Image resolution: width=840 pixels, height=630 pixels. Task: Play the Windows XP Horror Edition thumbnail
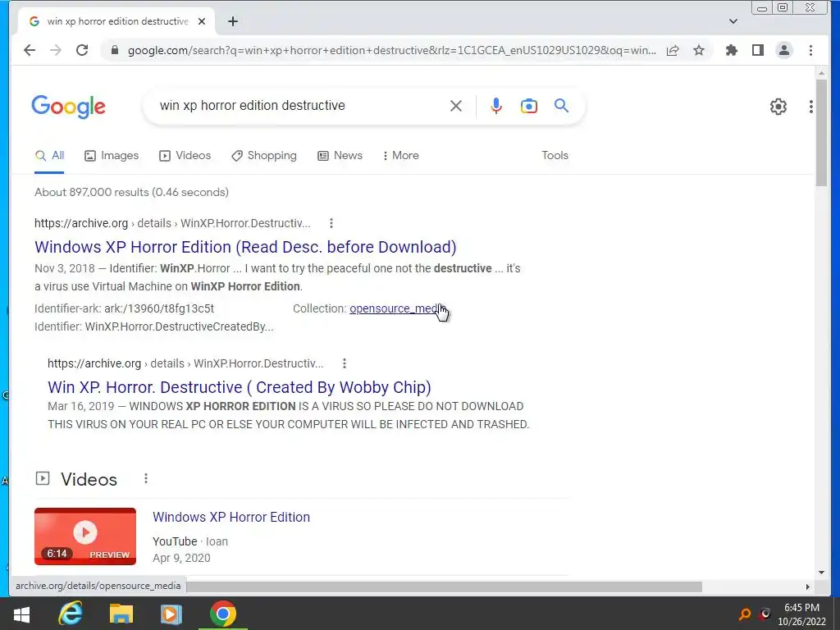[85, 536]
